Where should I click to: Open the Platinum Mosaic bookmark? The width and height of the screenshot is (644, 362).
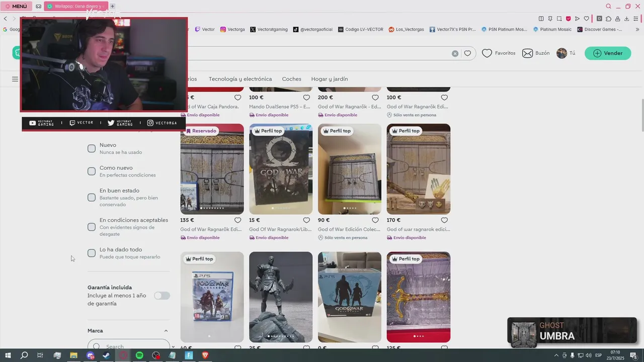click(552, 29)
